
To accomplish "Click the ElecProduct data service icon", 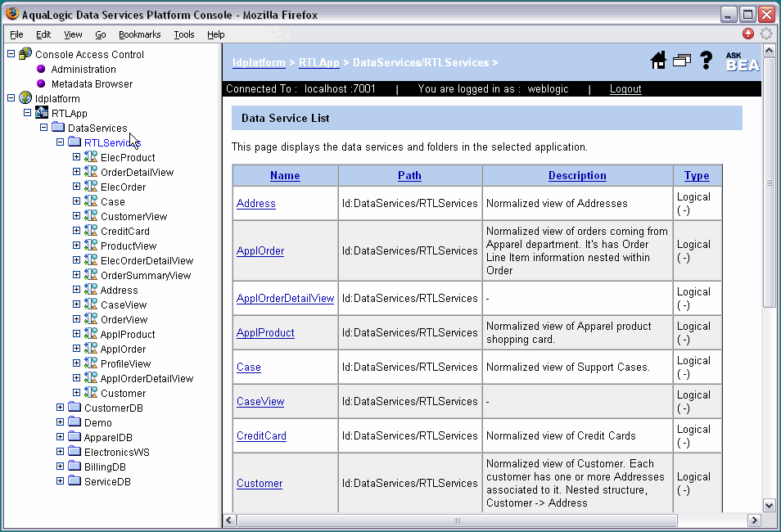I will (91, 156).
